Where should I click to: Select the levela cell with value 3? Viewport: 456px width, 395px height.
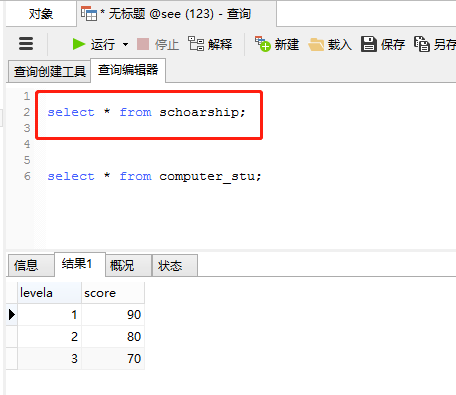click(49, 359)
